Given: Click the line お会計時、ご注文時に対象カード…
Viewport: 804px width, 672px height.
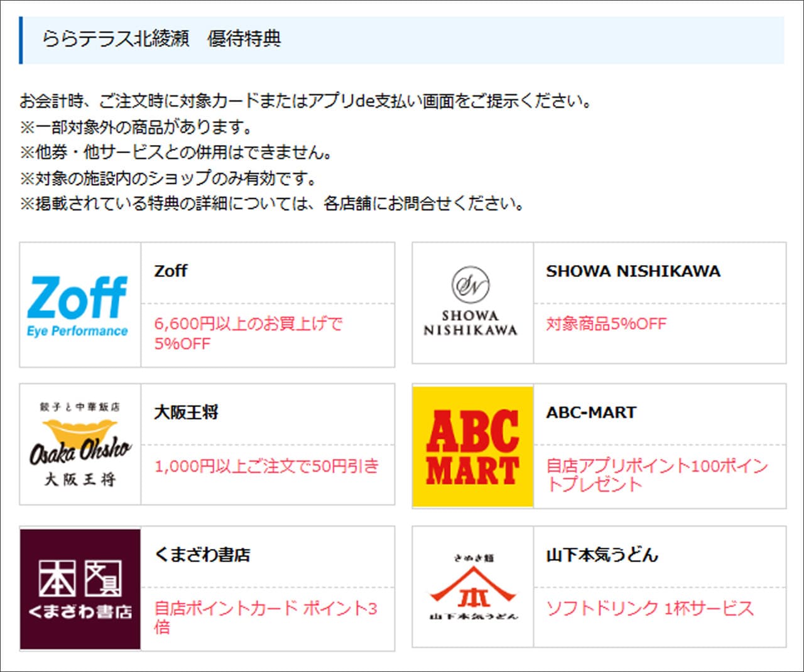Looking at the screenshot, I should coord(306,101).
